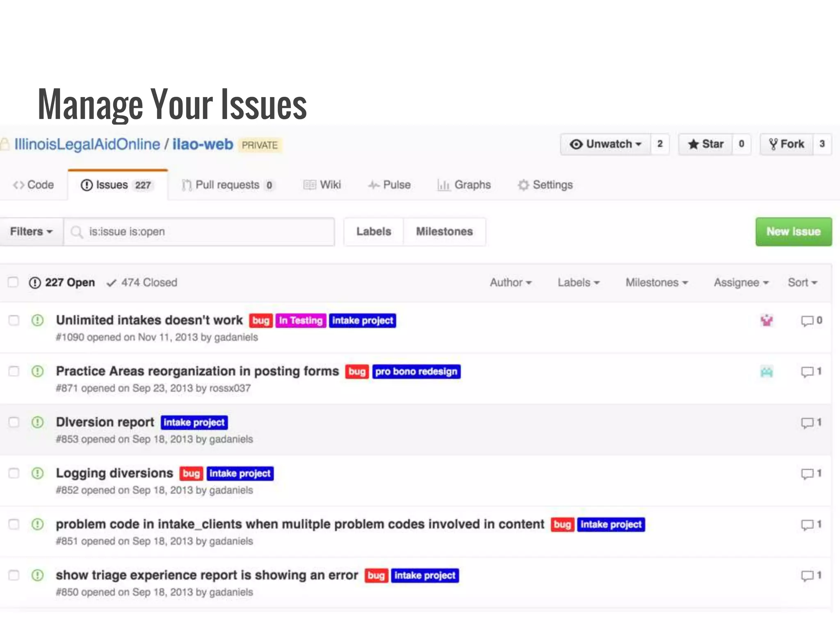Click the teal assignee avatar on issue #871
Viewport: 840px width, 630px height.
pos(767,372)
